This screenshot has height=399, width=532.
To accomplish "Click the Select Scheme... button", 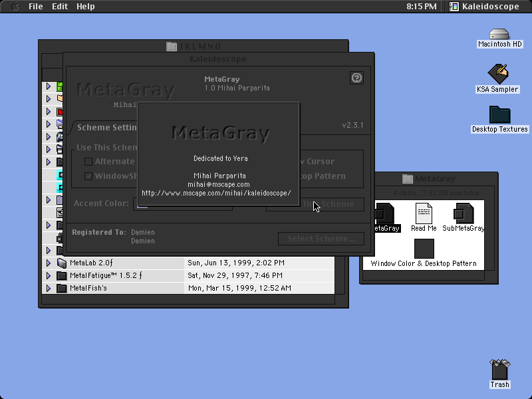I will tap(321, 239).
